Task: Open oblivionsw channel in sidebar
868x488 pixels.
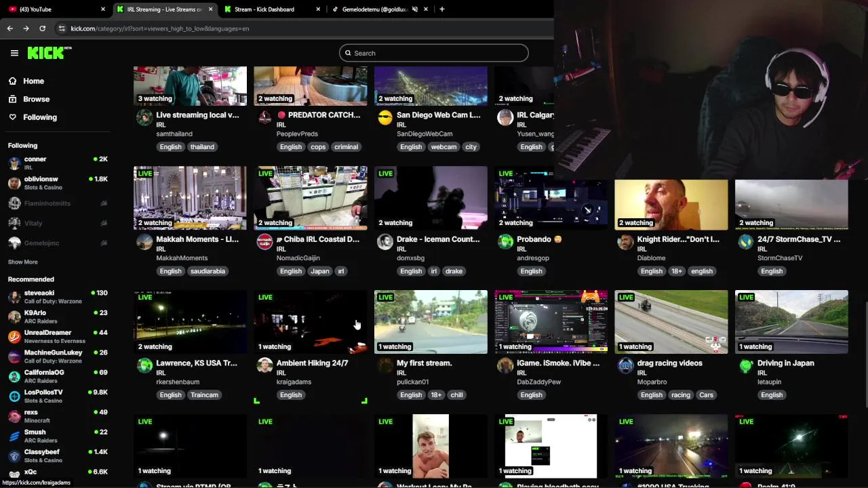Action: point(58,183)
